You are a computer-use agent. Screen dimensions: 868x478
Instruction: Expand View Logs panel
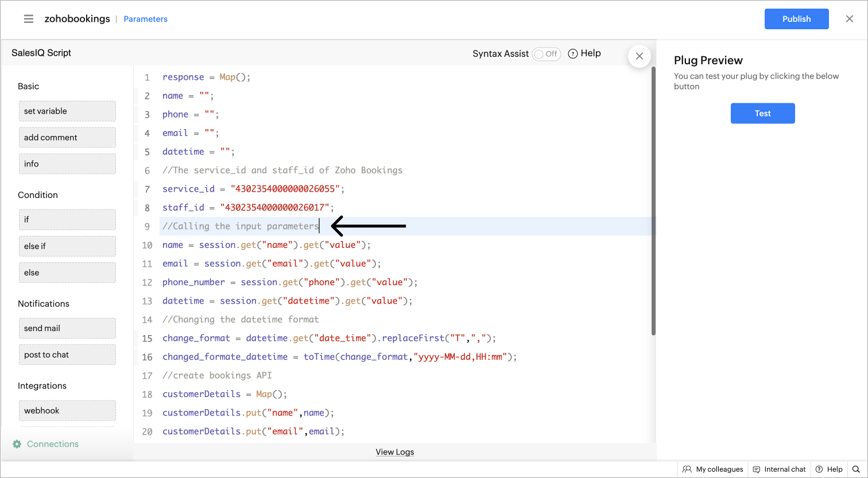click(x=395, y=452)
